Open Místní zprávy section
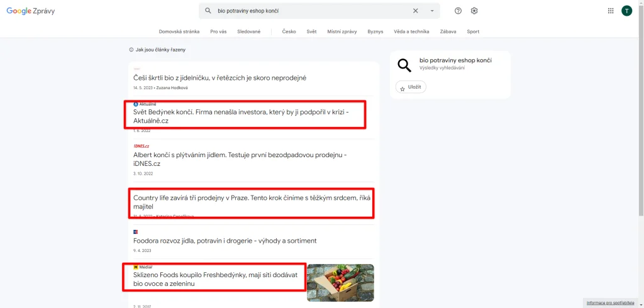The image size is (644, 308). tap(342, 31)
